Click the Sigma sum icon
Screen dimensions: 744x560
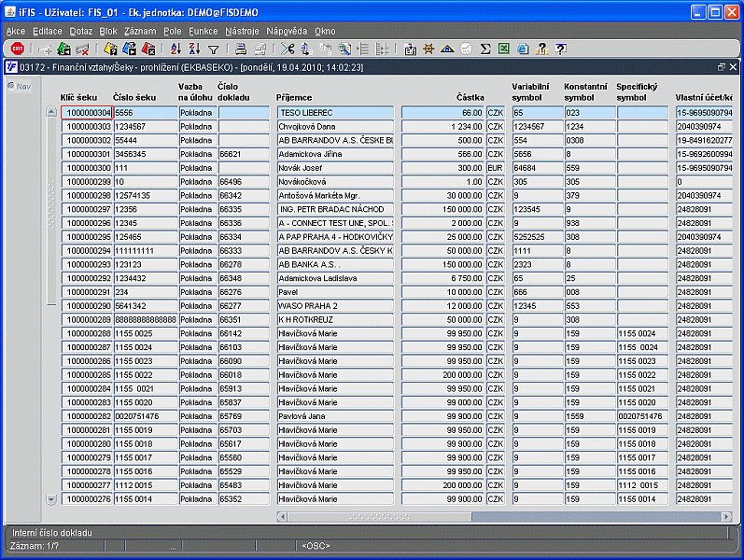pyautogui.click(x=485, y=49)
